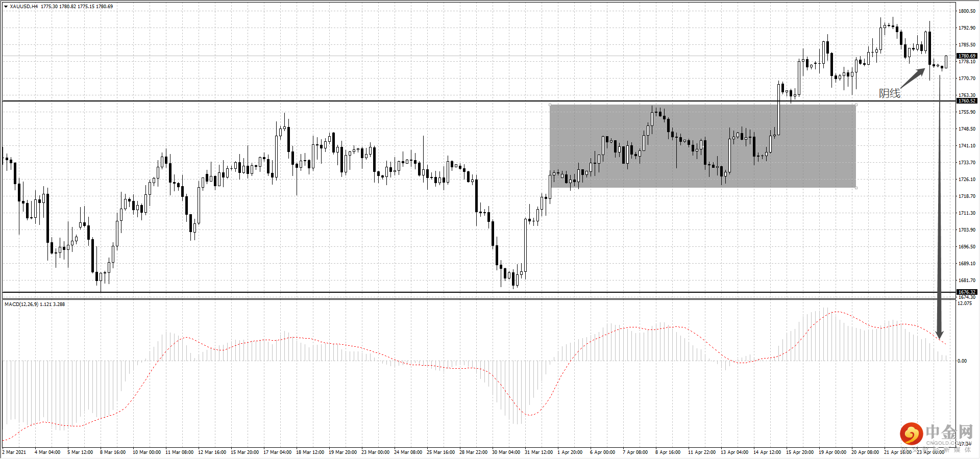Click the 1760.52 horizontal line price tag

pos(967,101)
